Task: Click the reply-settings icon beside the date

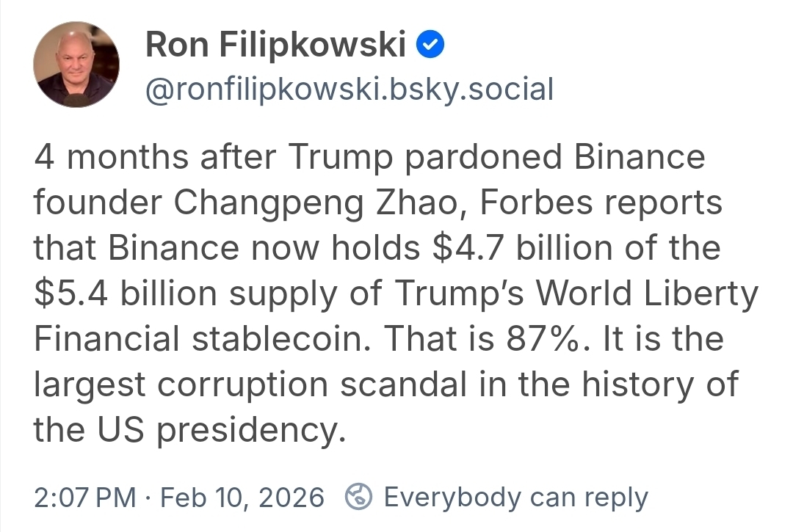Action: 358,498
